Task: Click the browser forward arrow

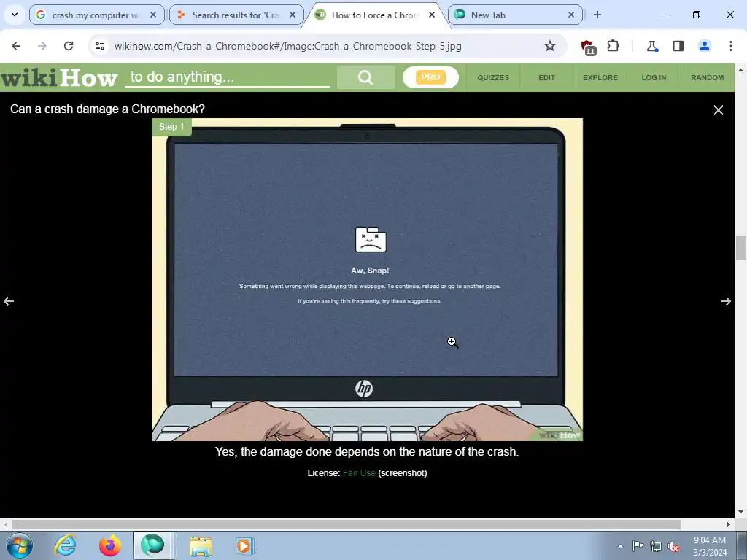Action: (x=42, y=46)
